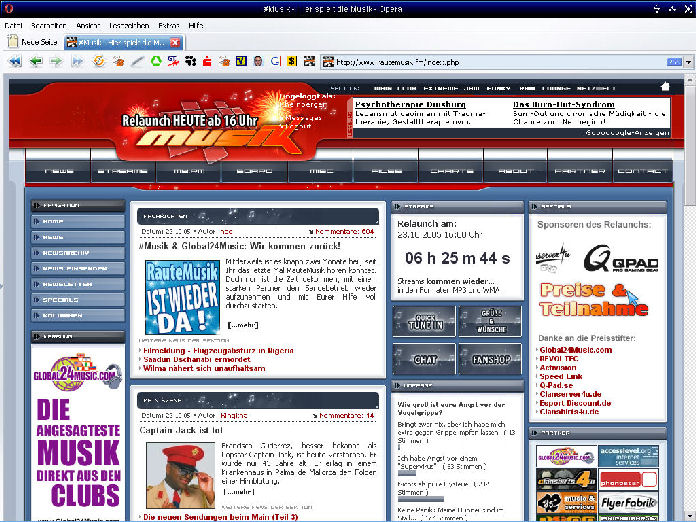
Task: Open the Datei menu
Action: (13, 25)
